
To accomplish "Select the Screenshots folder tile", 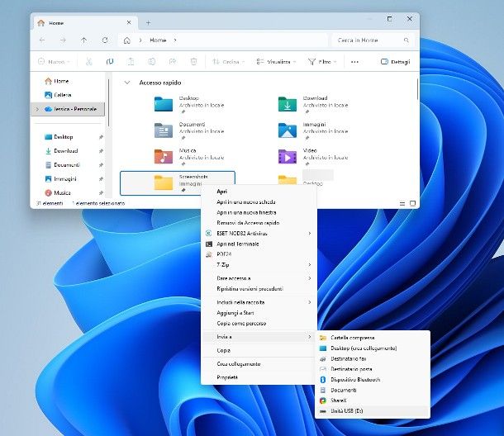I will (x=178, y=183).
